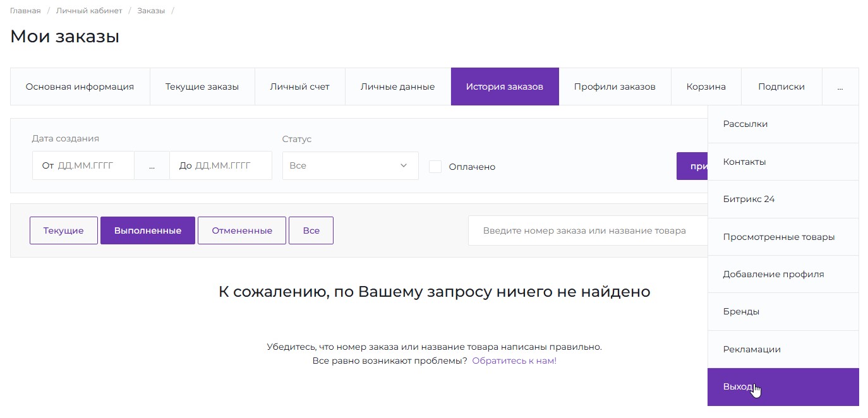The height and width of the screenshot is (418, 868).
Task: Open Личный кабинет from the breadcrumbs
Action: (88, 10)
